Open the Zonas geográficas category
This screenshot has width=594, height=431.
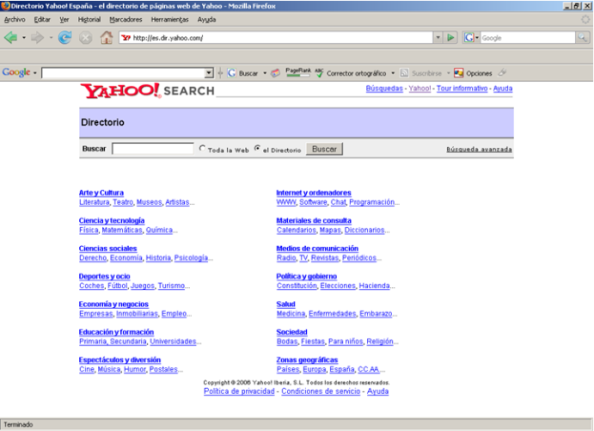pos(307,360)
